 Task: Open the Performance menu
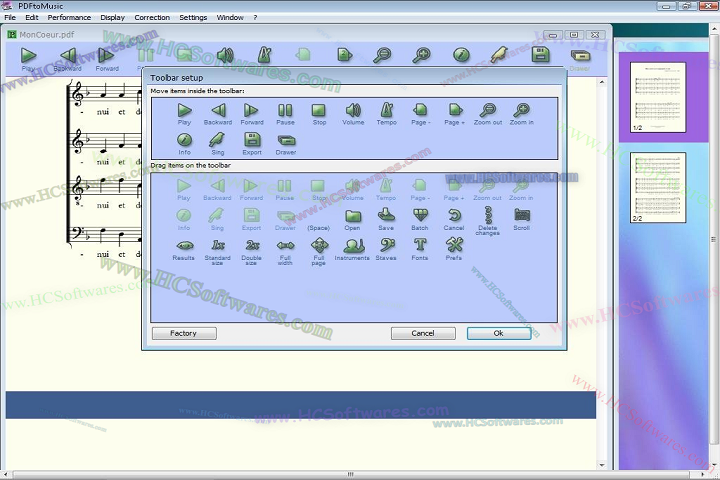pos(69,17)
